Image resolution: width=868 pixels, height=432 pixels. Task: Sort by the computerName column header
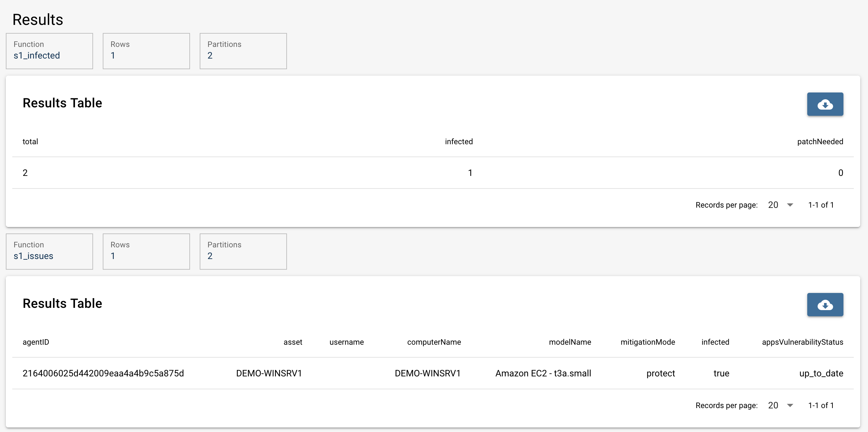coord(434,342)
